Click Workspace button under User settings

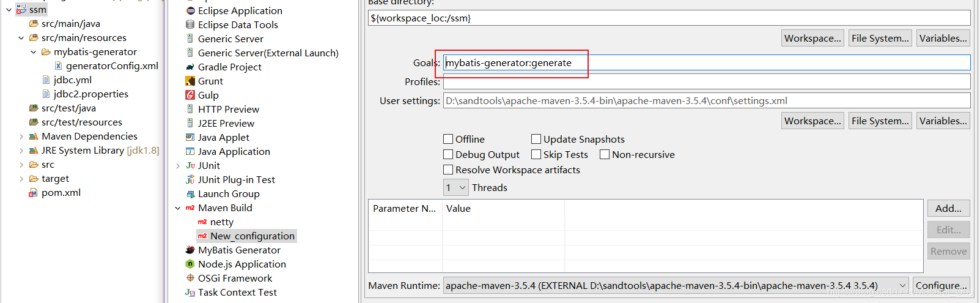click(x=813, y=121)
